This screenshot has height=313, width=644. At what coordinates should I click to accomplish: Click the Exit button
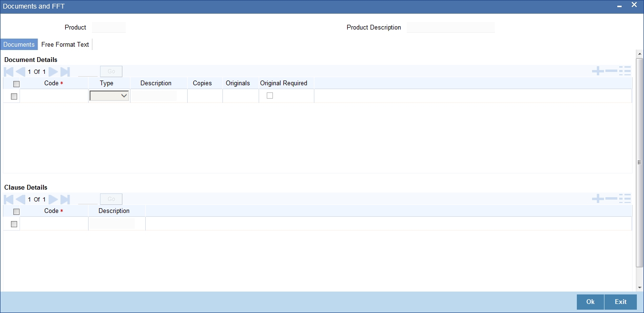coord(621,302)
